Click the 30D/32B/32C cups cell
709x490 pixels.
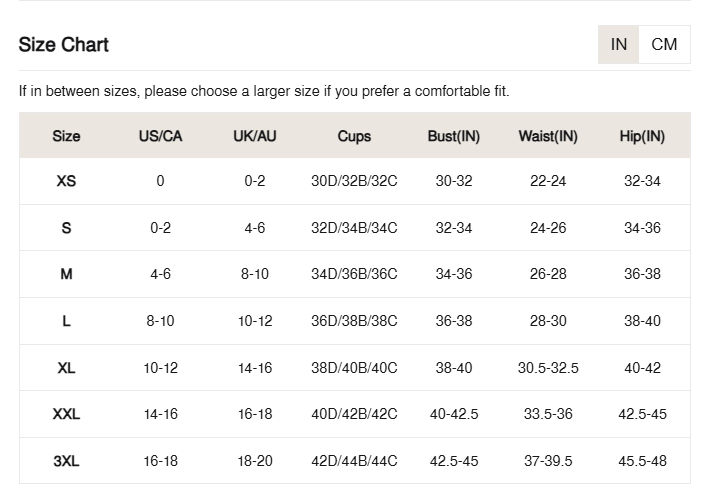click(x=354, y=181)
